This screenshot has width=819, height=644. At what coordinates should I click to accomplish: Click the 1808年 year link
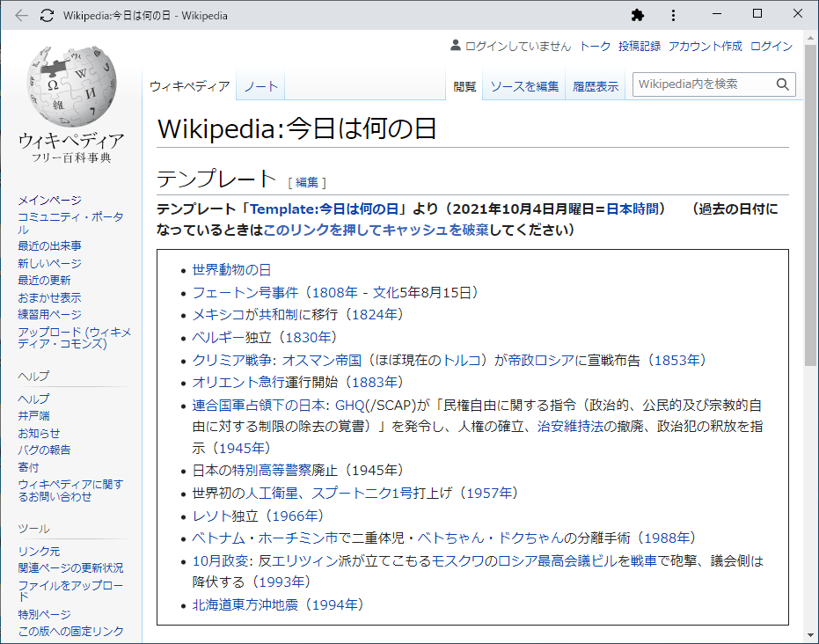335,292
